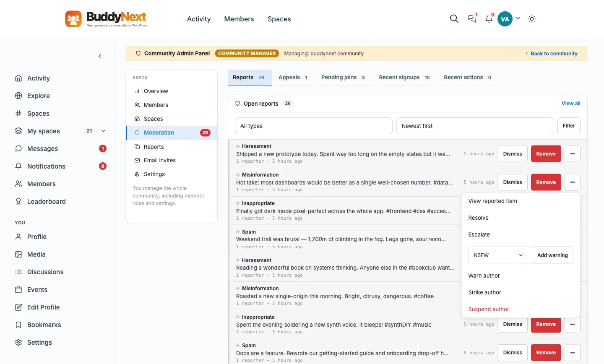Toggle light/dark theme sun icon

tap(532, 19)
